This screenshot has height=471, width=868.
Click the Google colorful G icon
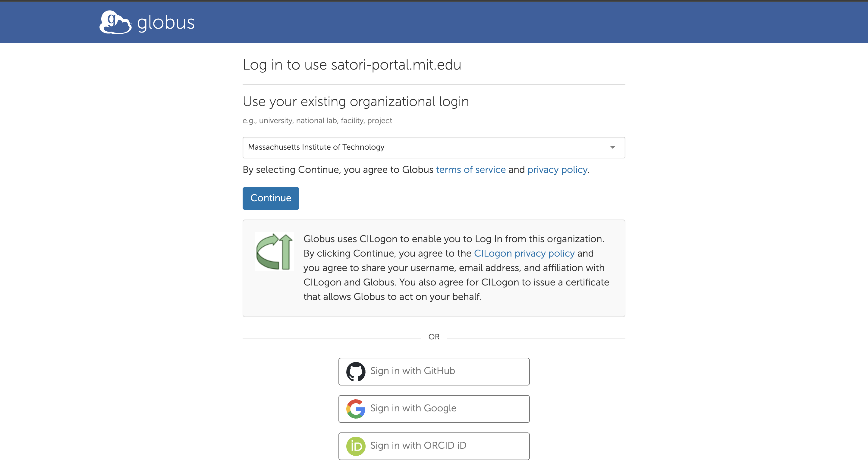click(355, 408)
